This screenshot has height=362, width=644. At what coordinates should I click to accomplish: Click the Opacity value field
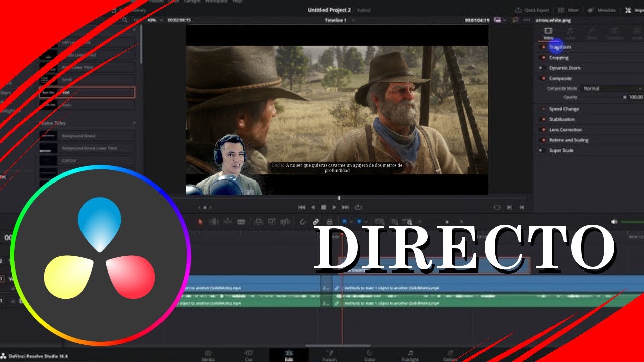636,97
